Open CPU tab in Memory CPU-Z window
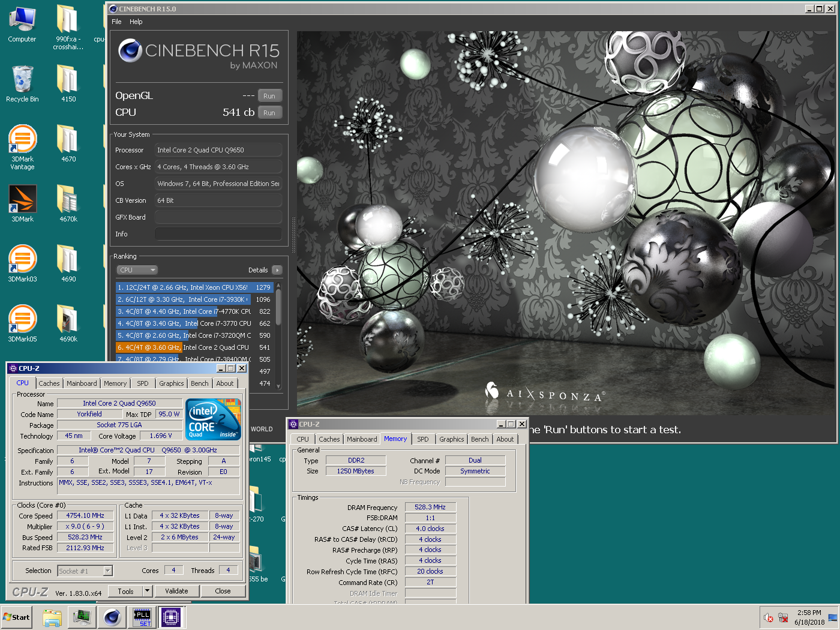Screen dimensions: 840x630 point(303,439)
